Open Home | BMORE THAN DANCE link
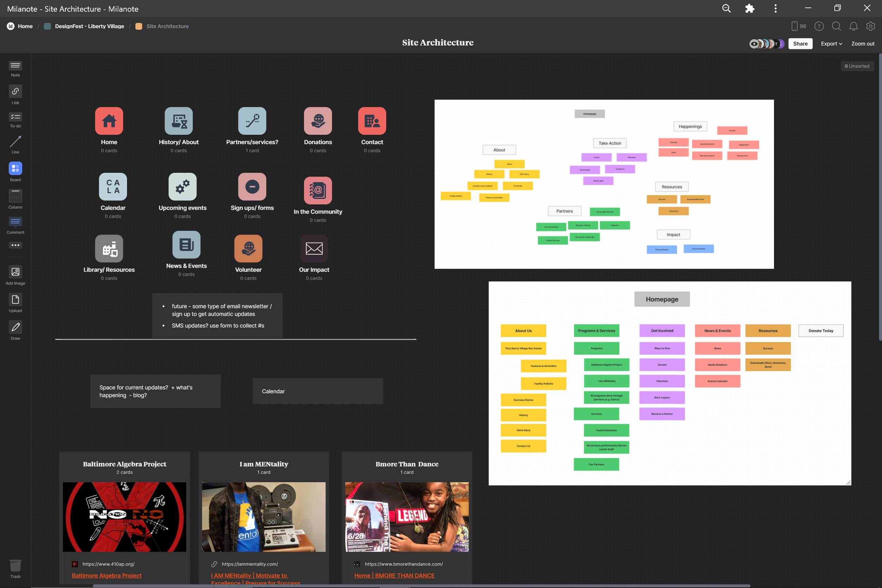 click(394, 575)
